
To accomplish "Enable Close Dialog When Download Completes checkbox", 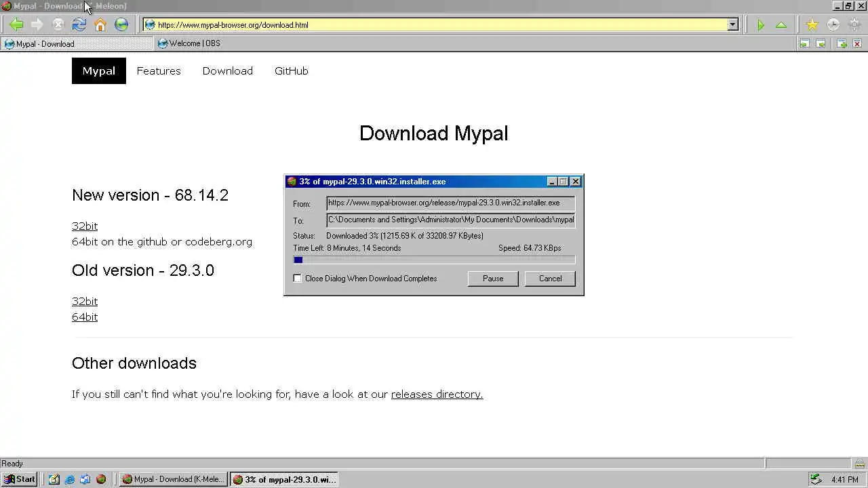I will point(297,279).
